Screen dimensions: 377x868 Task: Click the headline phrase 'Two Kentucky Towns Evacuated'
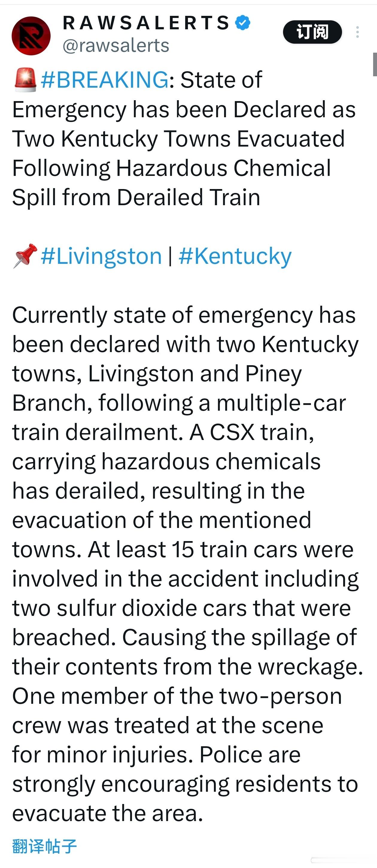tap(178, 138)
